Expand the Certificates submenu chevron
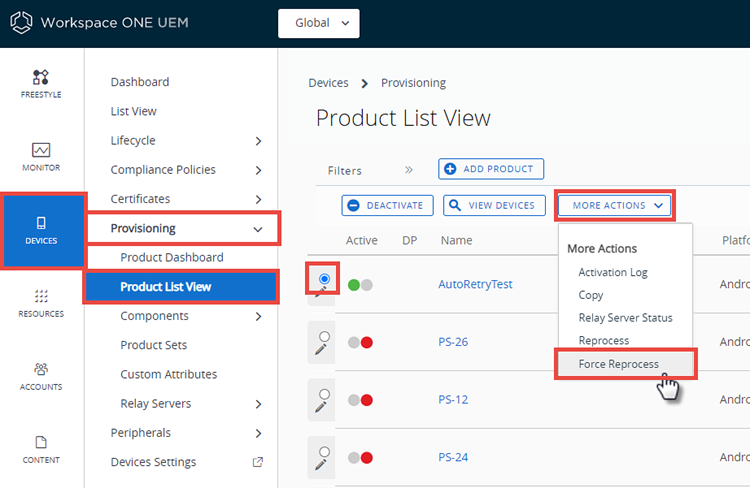This screenshot has height=488, width=750. [258, 200]
